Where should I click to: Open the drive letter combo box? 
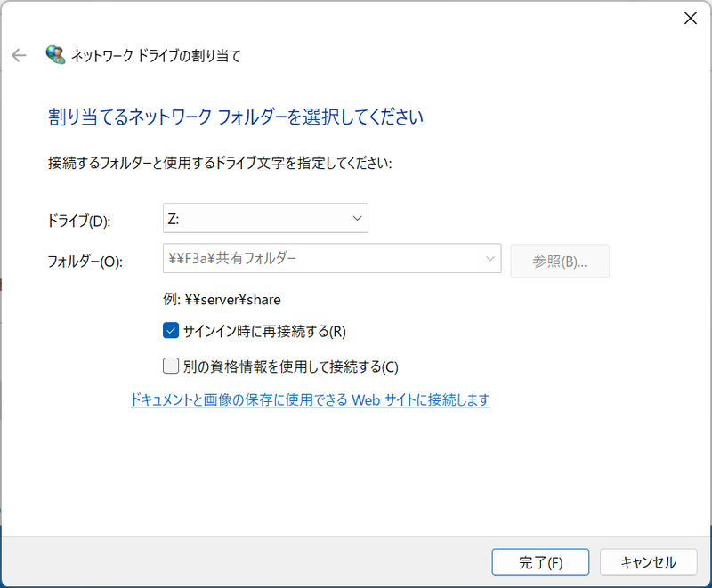(265, 218)
